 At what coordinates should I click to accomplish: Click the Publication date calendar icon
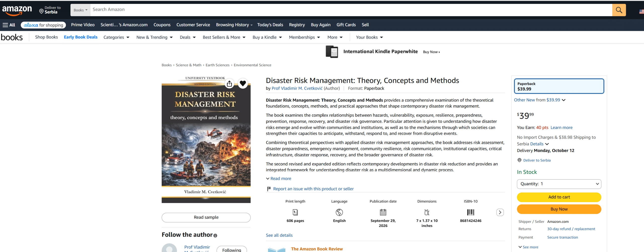tap(383, 212)
